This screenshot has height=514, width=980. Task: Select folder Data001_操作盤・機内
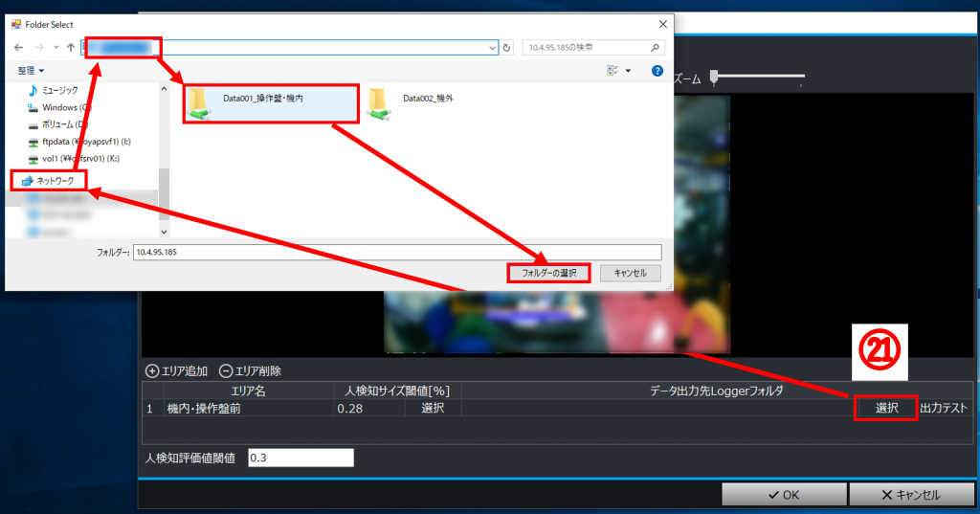point(271,103)
